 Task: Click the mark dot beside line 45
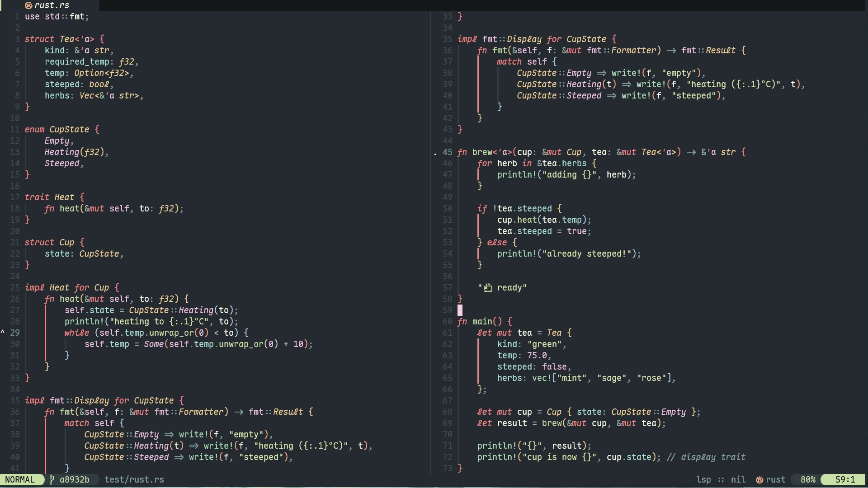435,154
